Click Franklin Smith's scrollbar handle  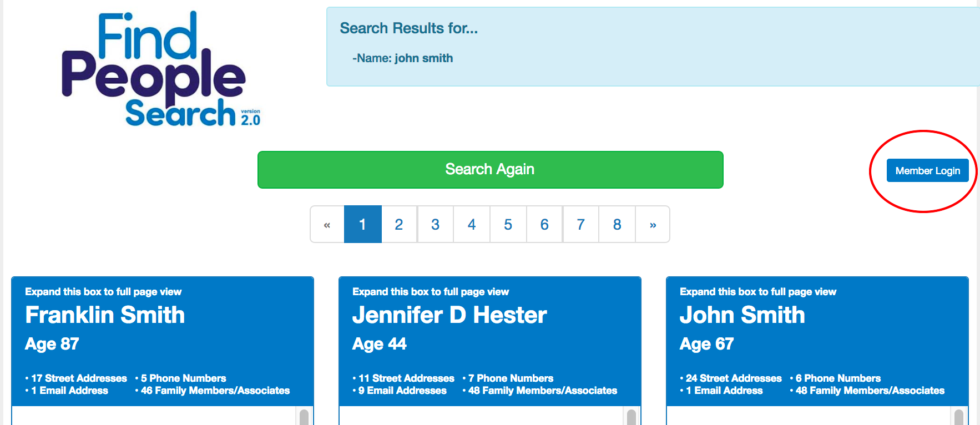304,417
